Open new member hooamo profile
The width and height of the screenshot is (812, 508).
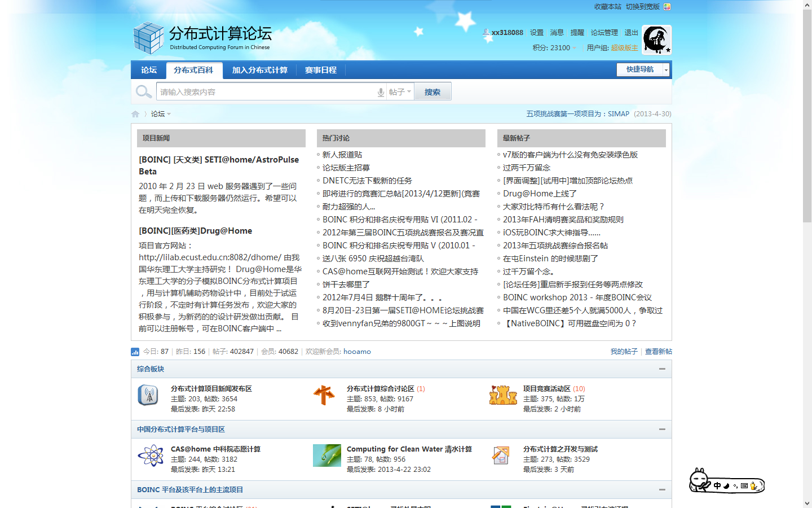coord(357,352)
